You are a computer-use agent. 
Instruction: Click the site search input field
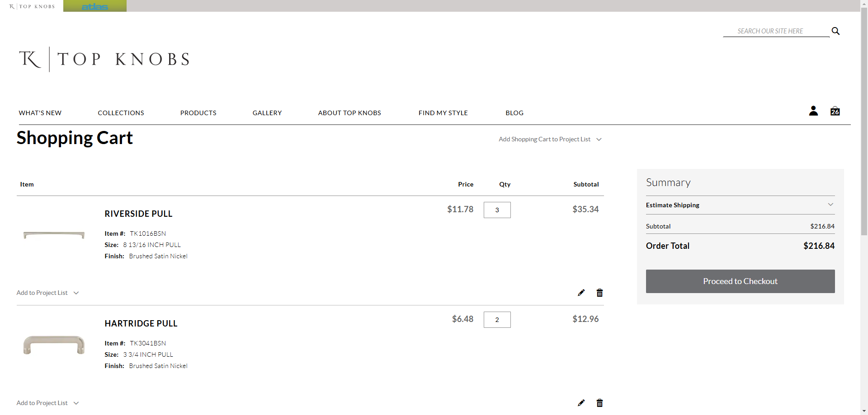[x=776, y=31]
